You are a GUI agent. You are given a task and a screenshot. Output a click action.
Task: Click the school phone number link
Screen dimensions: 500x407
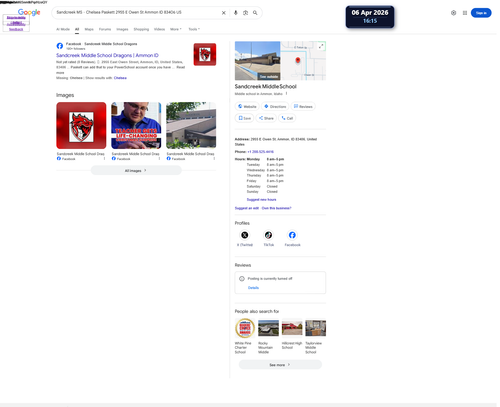tap(260, 152)
